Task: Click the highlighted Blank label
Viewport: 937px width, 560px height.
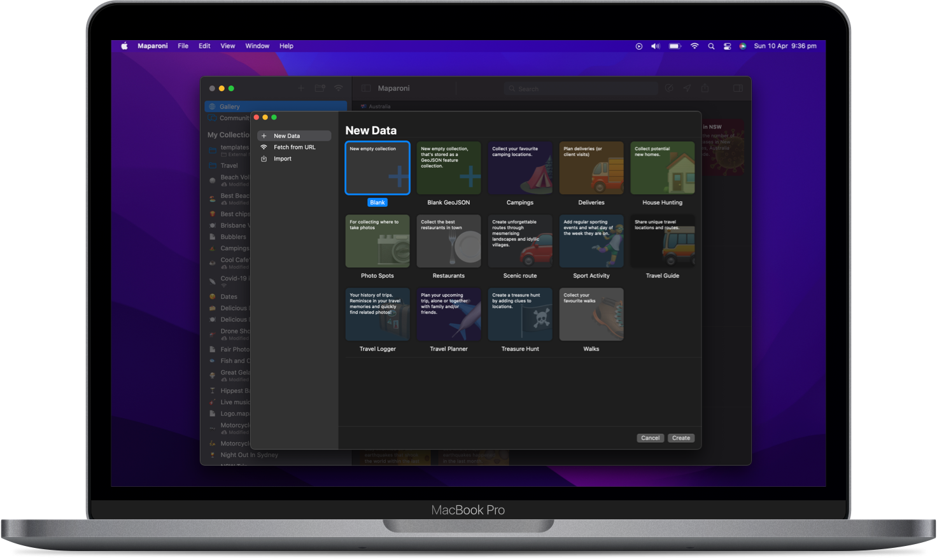Action: pos(377,202)
